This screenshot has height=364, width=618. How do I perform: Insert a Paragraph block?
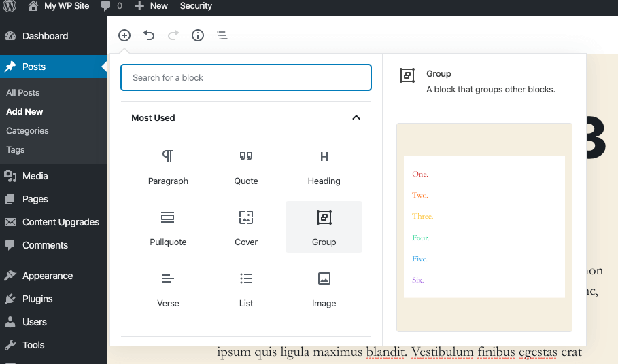(x=168, y=167)
